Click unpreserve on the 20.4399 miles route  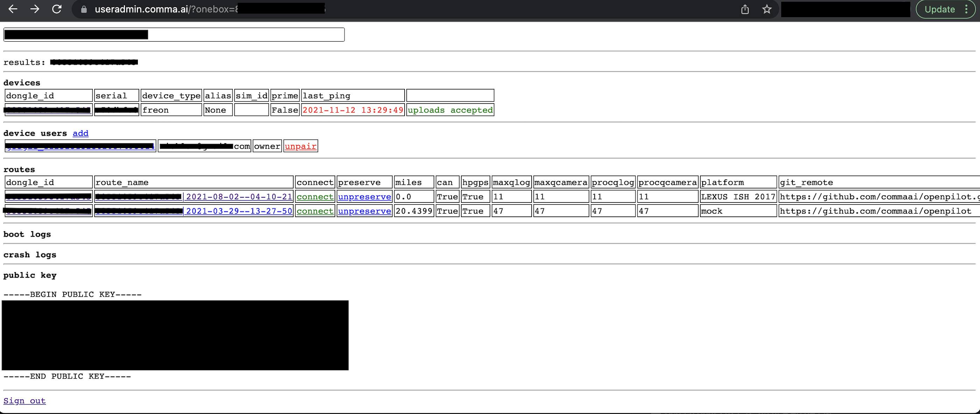pyautogui.click(x=364, y=211)
